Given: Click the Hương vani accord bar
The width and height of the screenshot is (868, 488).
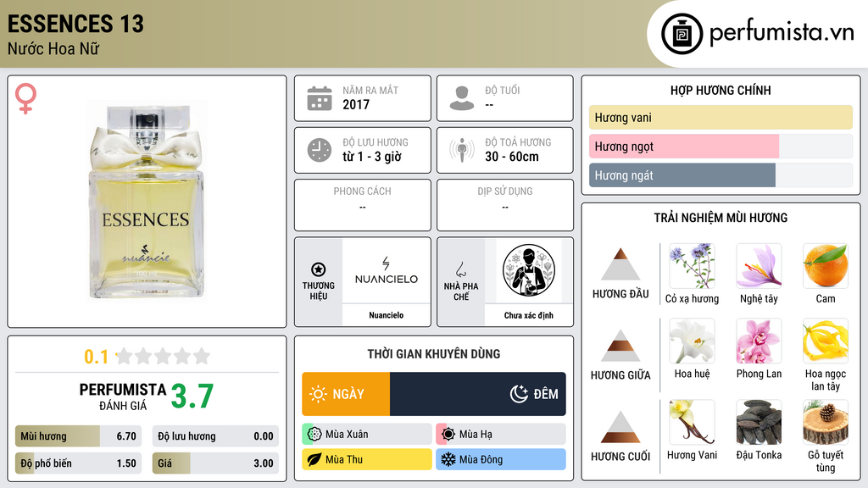Looking at the screenshot, I should click(721, 117).
